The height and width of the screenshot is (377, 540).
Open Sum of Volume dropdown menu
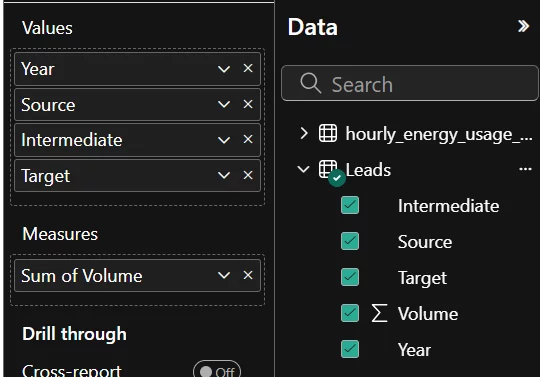point(224,275)
